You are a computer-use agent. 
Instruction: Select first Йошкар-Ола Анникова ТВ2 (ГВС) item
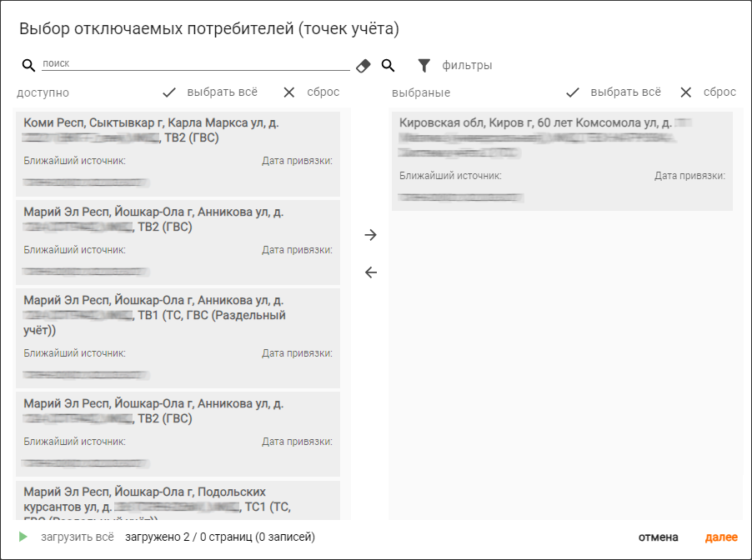(178, 242)
